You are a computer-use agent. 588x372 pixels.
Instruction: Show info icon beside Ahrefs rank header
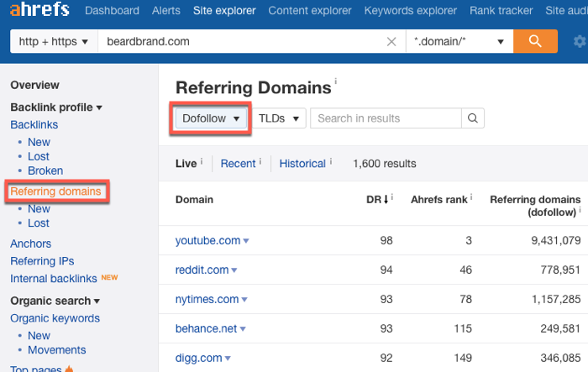(471, 197)
